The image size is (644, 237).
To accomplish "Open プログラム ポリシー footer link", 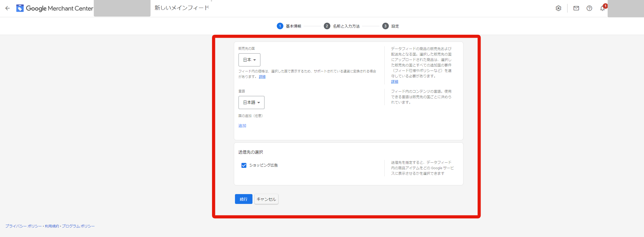I will coord(78,226).
